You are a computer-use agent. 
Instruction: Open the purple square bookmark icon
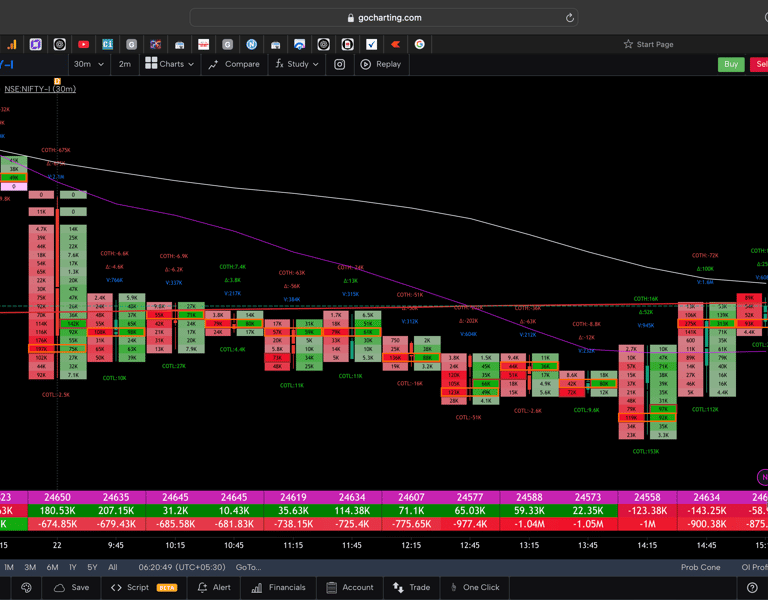point(35,45)
